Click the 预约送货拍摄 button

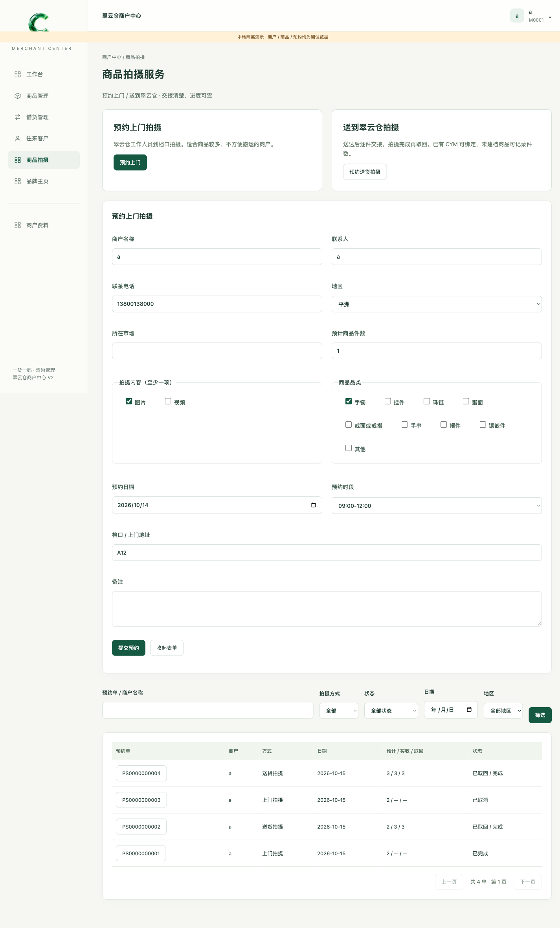pyautogui.click(x=365, y=172)
